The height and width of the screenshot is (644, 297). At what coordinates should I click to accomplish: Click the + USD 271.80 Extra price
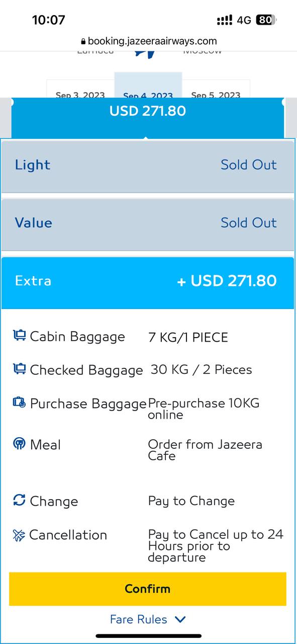pos(227,281)
